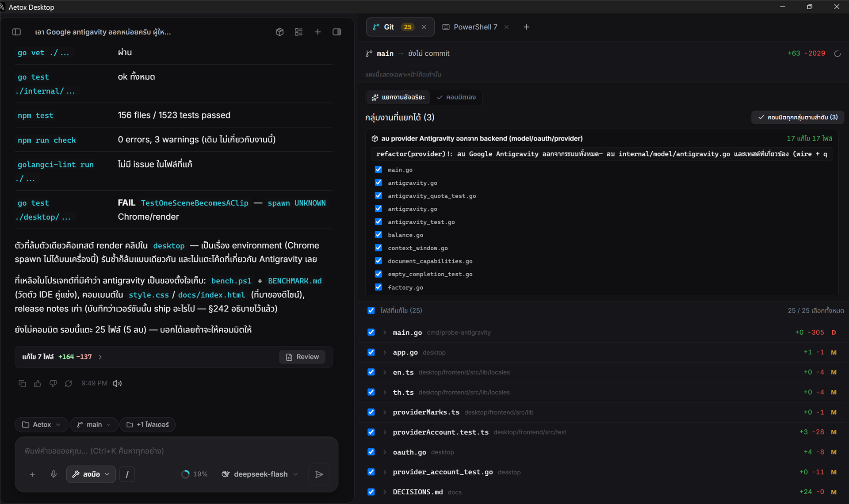Uncheck factory.go checkbox

tap(379, 287)
